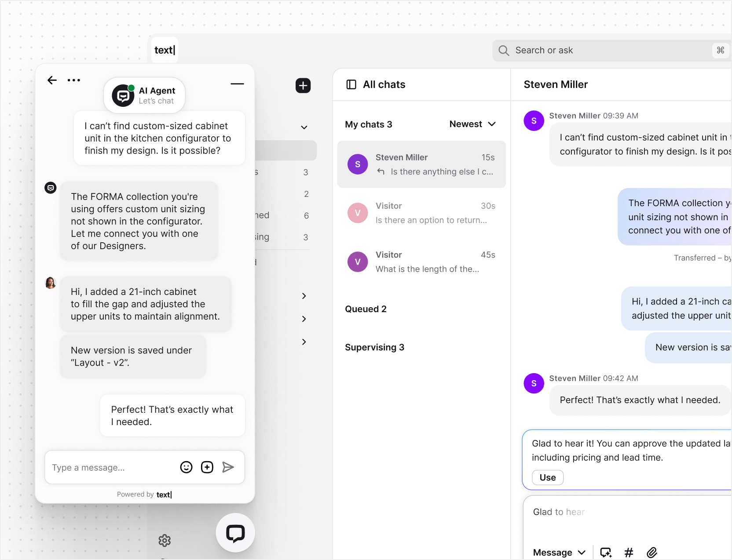
Task: Click the plus attachment icon beside the emoji
Action: (x=207, y=467)
